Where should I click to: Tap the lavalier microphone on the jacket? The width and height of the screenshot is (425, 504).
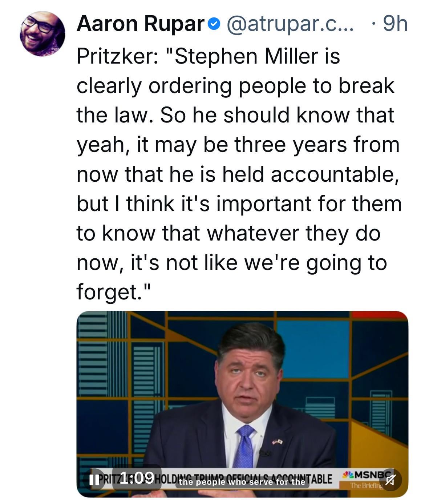pyautogui.click(x=265, y=453)
